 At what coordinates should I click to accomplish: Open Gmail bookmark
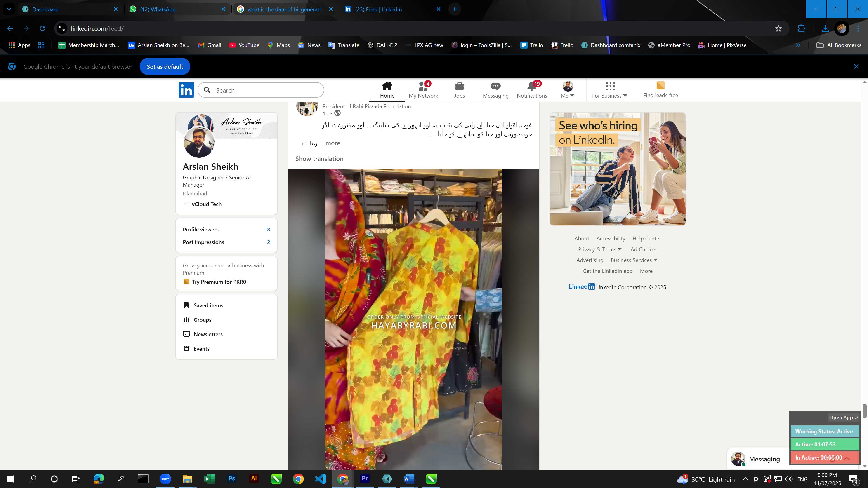pyautogui.click(x=210, y=45)
